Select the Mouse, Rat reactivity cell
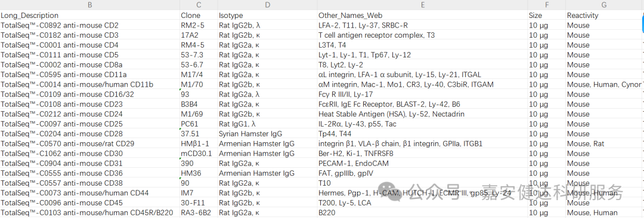 pos(603,143)
